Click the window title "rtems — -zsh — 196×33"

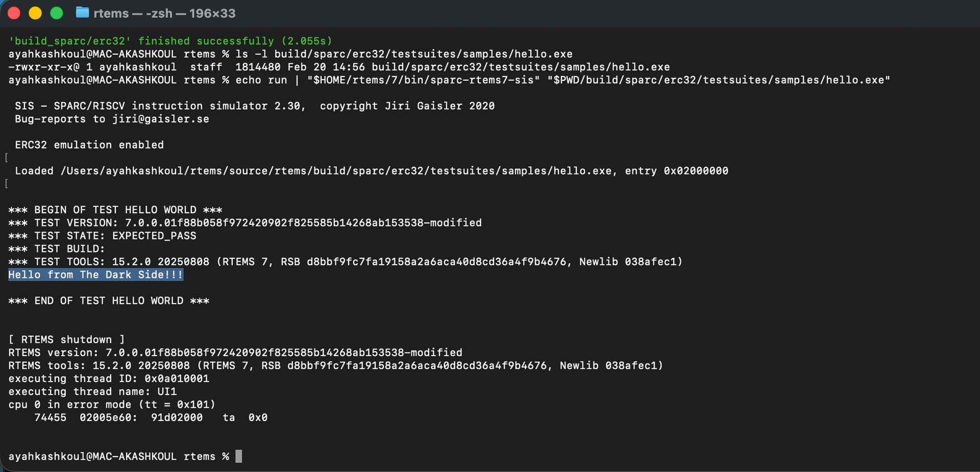pos(164,14)
